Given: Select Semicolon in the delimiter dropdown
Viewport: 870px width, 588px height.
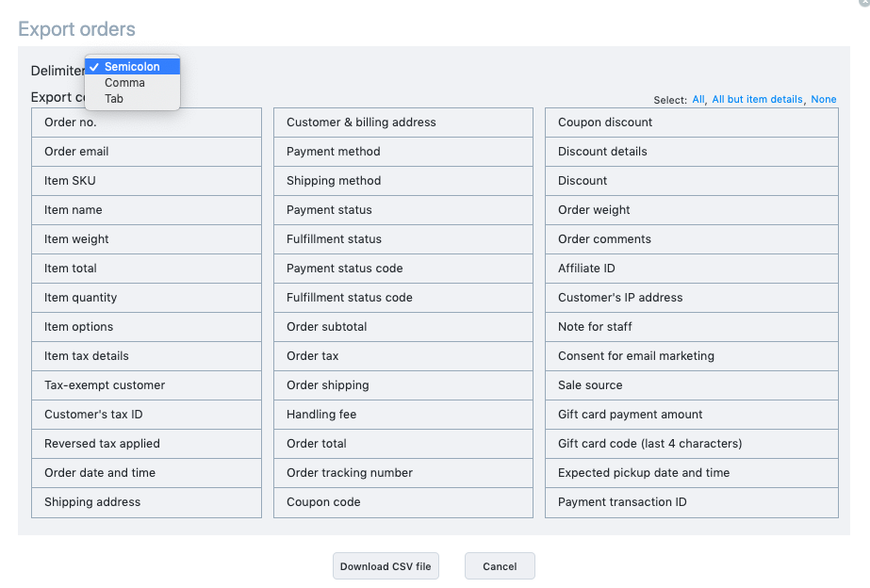Looking at the screenshot, I should click(132, 67).
